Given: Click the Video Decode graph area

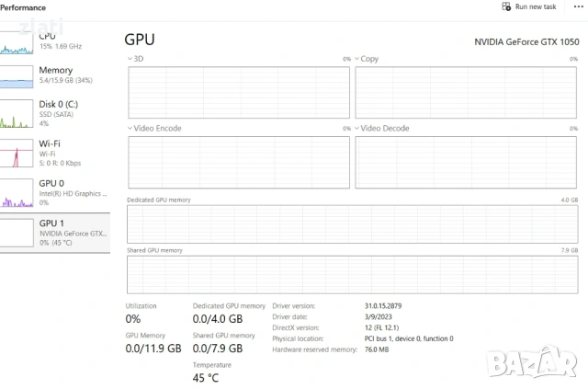Looking at the screenshot, I should click(x=467, y=163).
